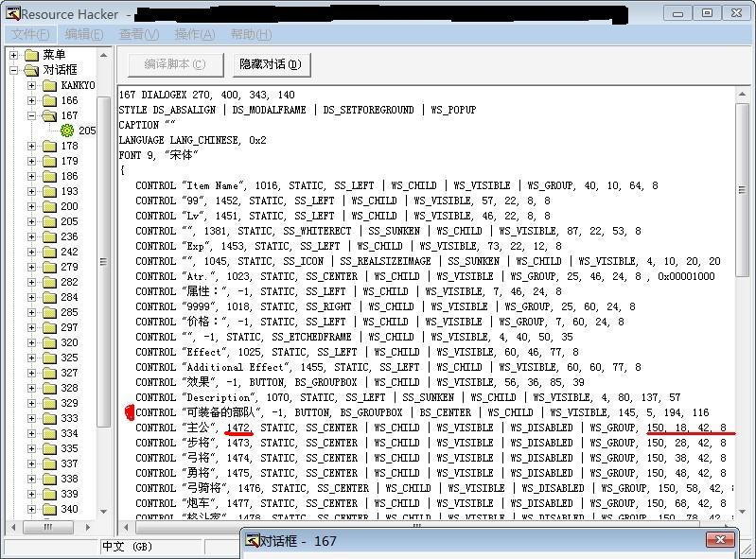Viewport: 756px width, 559px height.
Task: Expand folder 205 in tree
Action: coord(32,221)
